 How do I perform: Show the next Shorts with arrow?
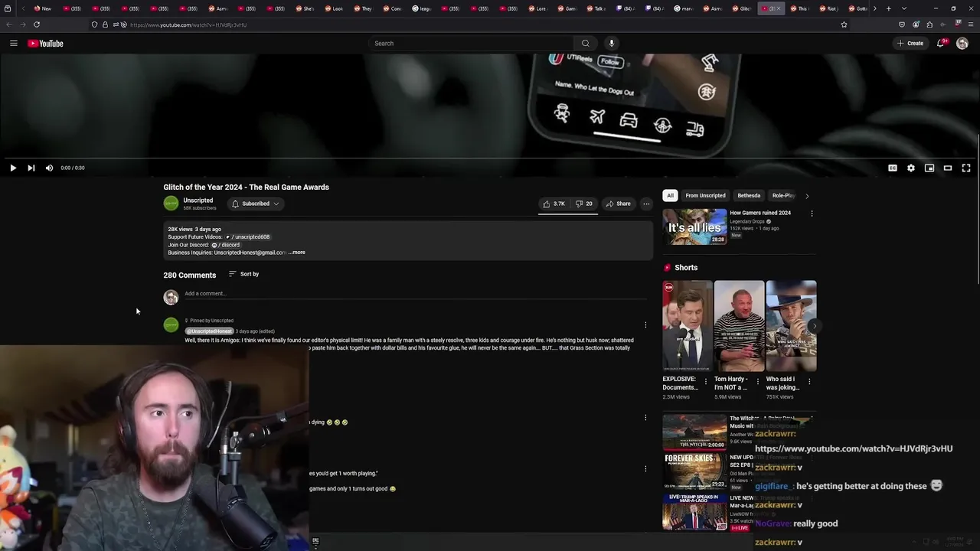814,326
